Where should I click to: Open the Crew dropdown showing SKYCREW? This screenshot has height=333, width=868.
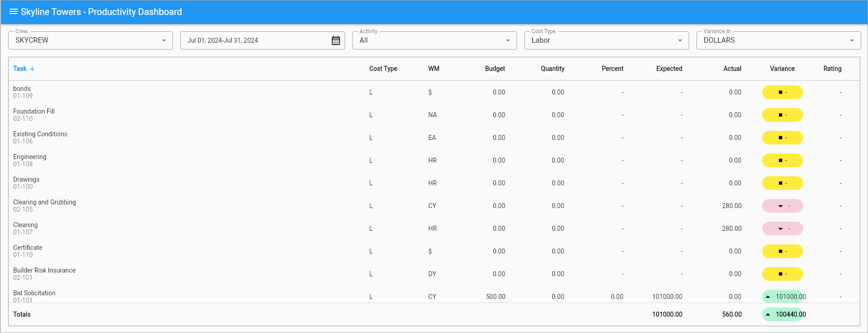[90, 40]
